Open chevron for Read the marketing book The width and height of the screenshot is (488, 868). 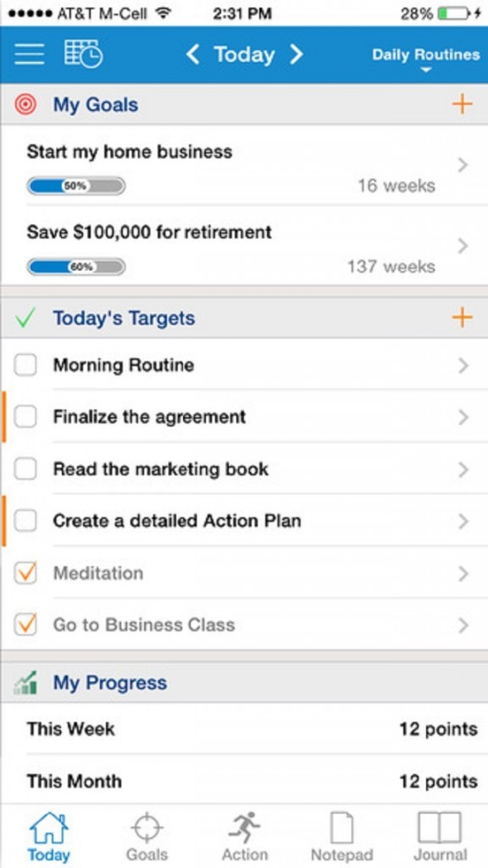(463, 470)
